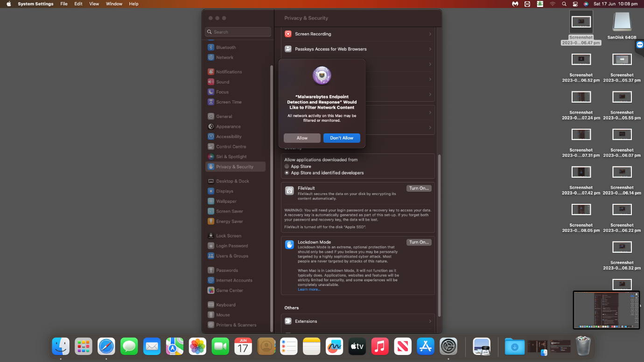Select the desktop screenshot ending 08.05 pm
Screen dimensions: 644x362
pyautogui.click(x=581, y=218)
